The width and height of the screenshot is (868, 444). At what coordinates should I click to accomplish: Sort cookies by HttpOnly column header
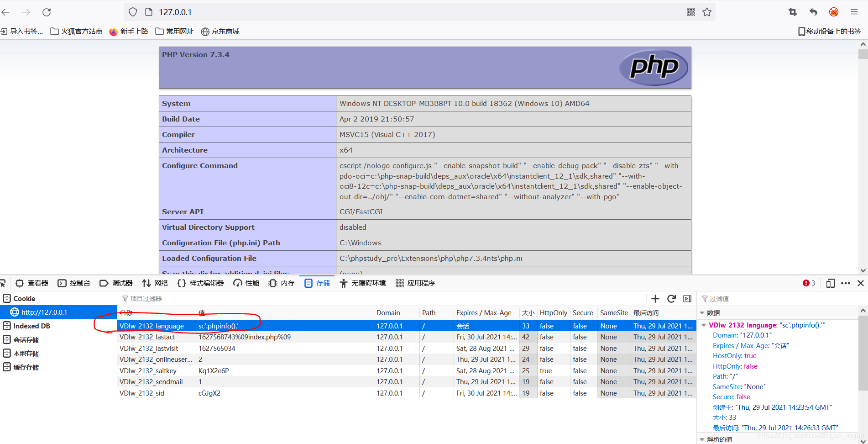click(554, 313)
